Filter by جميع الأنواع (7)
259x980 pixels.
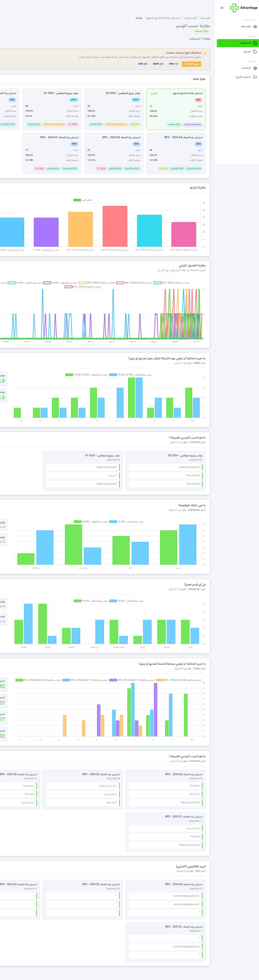tap(191, 64)
